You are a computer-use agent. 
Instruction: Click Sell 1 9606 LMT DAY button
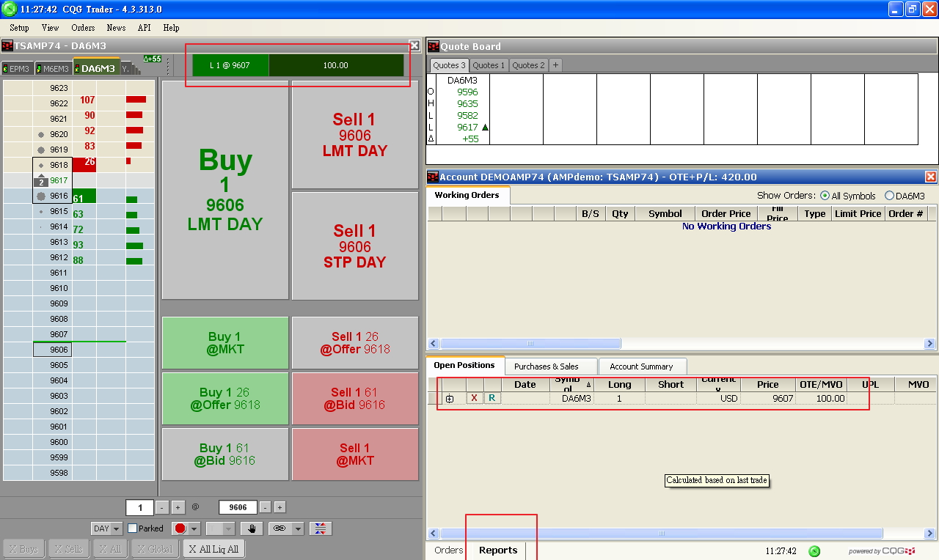tap(355, 135)
